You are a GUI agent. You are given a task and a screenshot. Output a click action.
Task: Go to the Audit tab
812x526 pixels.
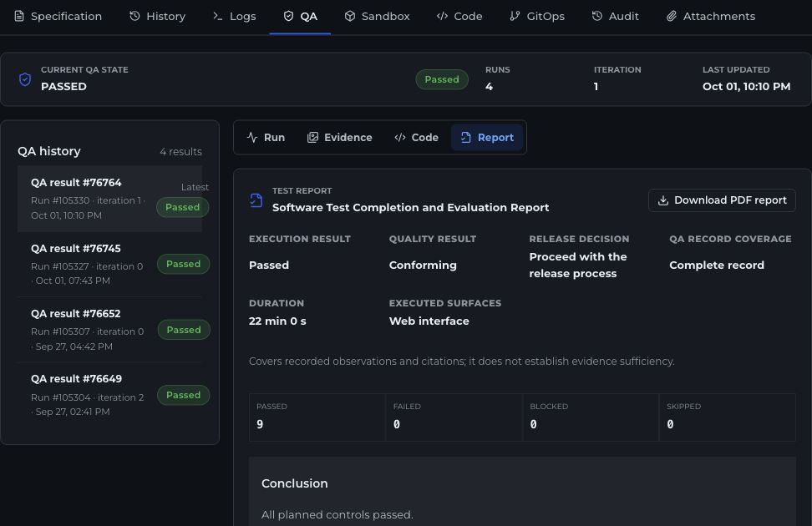pos(615,16)
